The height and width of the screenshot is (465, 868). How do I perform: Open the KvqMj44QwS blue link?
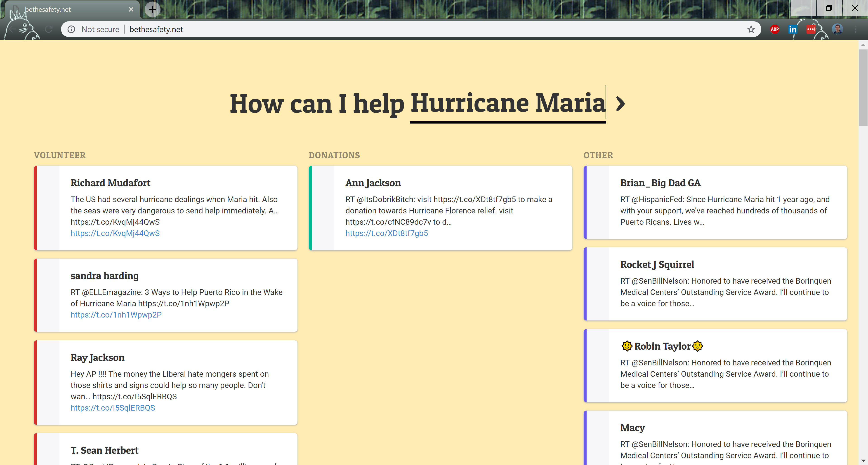click(x=115, y=233)
